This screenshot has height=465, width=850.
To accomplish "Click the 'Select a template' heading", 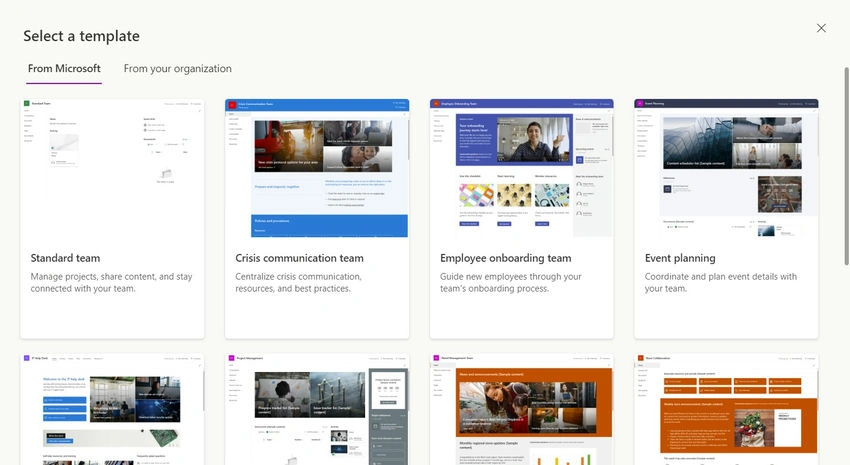I will tap(81, 36).
